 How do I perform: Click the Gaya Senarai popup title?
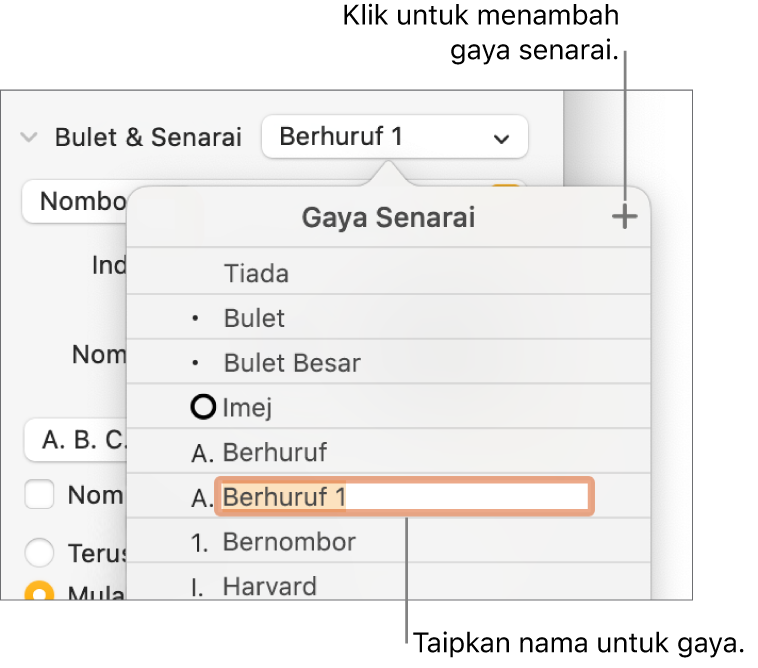[388, 218]
